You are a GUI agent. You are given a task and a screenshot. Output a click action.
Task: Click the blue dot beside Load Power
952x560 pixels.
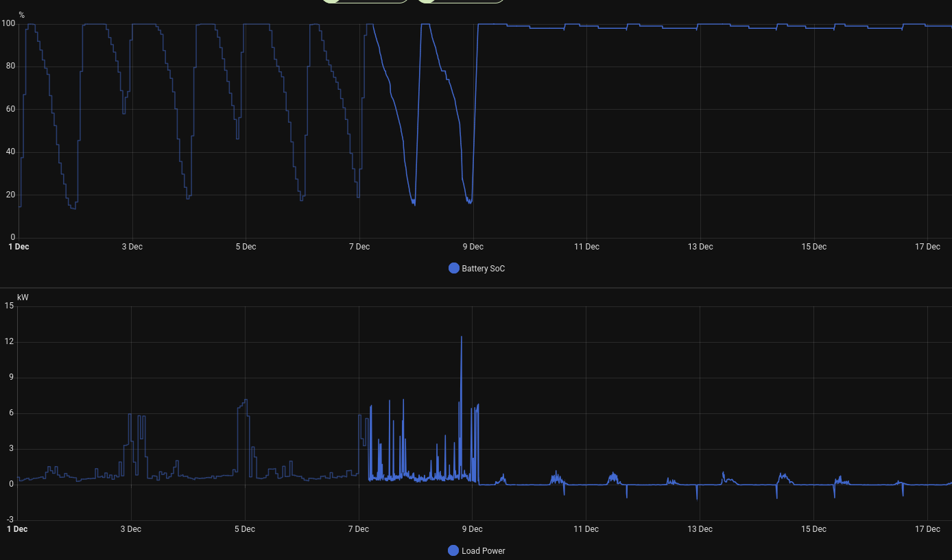click(x=453, y=550)
